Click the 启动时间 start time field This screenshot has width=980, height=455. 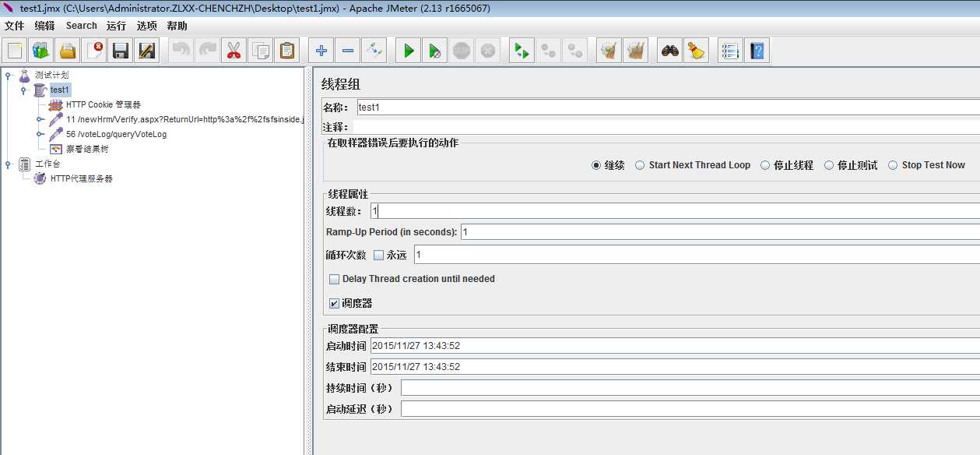coord(675,345)
